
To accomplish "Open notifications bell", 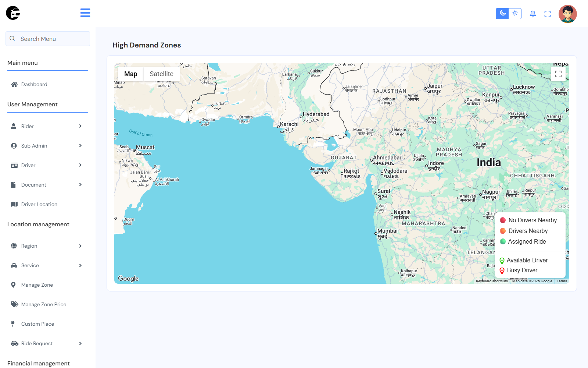I will coord(533,14).
